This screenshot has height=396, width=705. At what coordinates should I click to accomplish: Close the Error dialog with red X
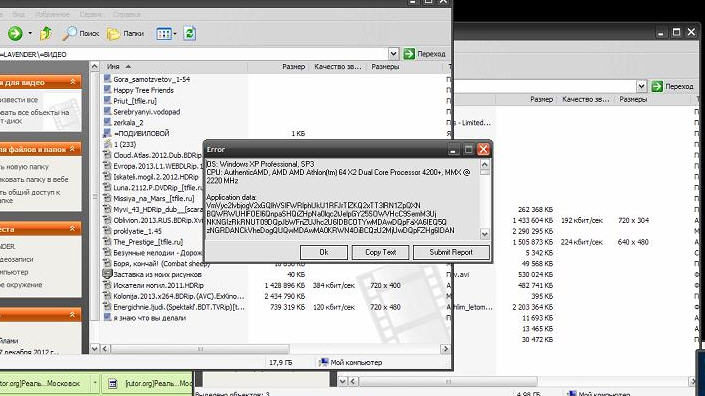click(483, 149)
